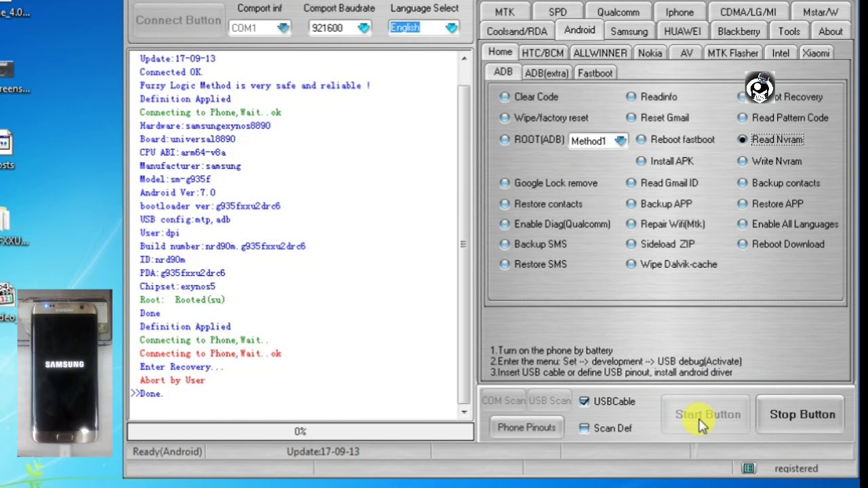
Task: Select the Backup SMS option
Action: click(505, 244)
